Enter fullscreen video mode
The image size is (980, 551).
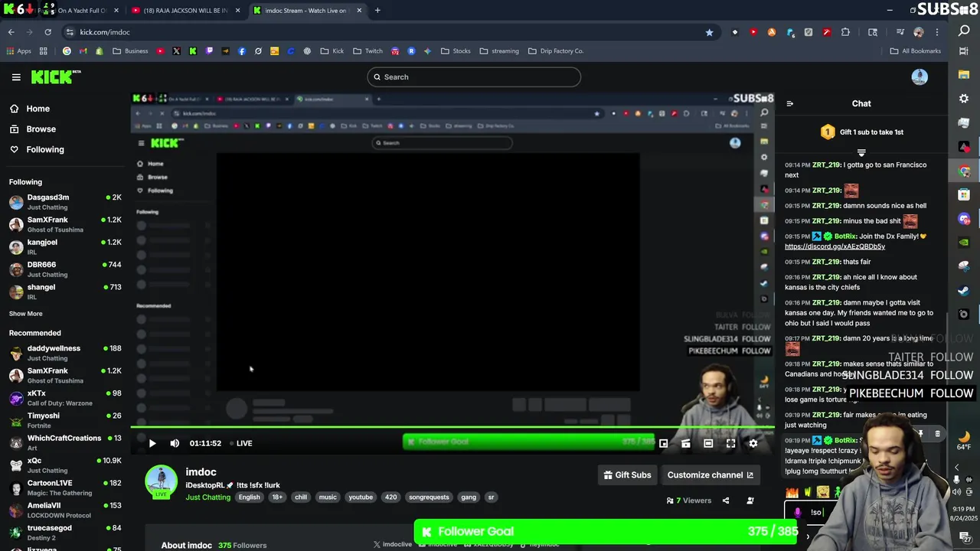click(x=730, y=443)
